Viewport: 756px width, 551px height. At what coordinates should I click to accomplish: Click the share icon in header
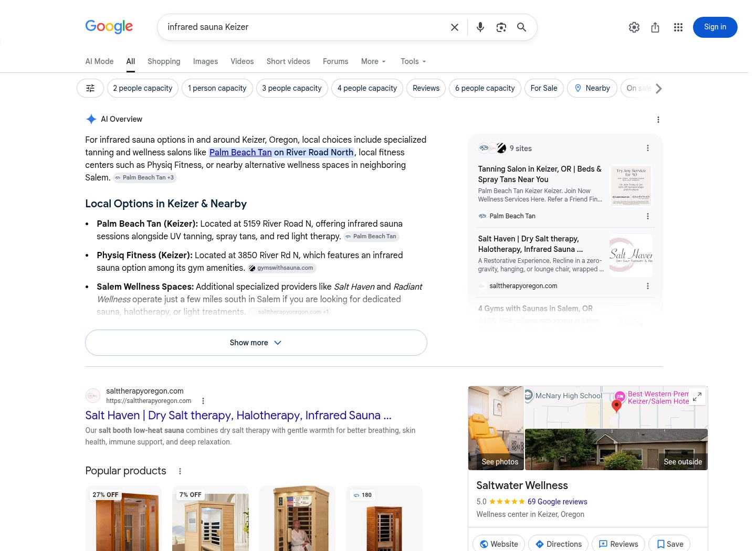click(655, 27)
